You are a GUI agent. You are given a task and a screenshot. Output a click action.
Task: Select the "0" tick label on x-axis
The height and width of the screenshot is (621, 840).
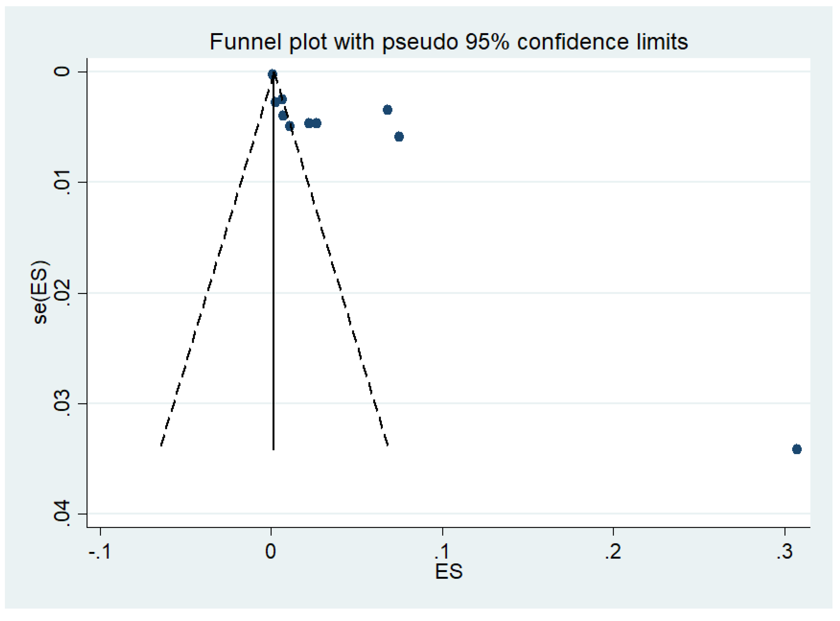(x=270, y=551)
